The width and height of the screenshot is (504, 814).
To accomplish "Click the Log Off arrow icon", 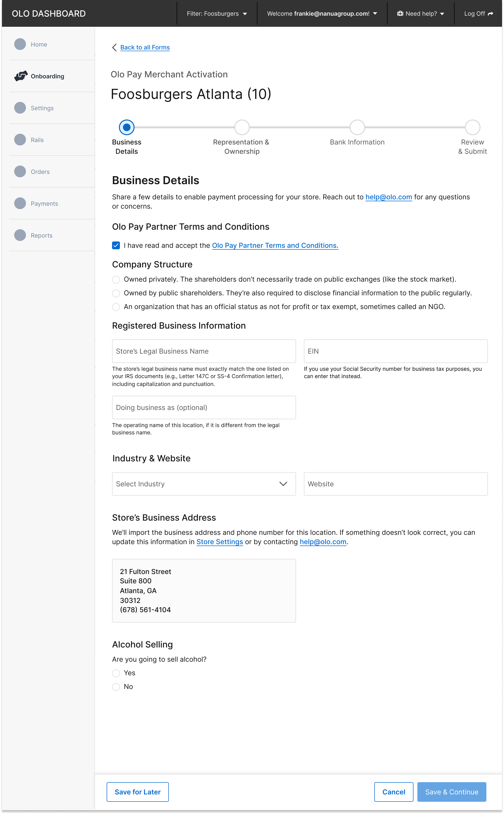I will (x=490, y=14).
